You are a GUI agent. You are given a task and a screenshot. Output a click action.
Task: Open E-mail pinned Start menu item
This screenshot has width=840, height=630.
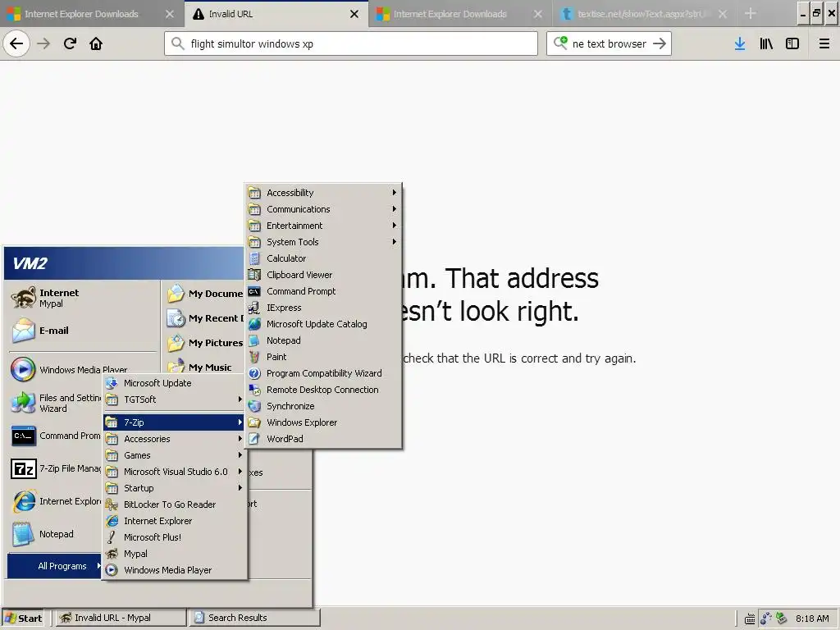83,331
